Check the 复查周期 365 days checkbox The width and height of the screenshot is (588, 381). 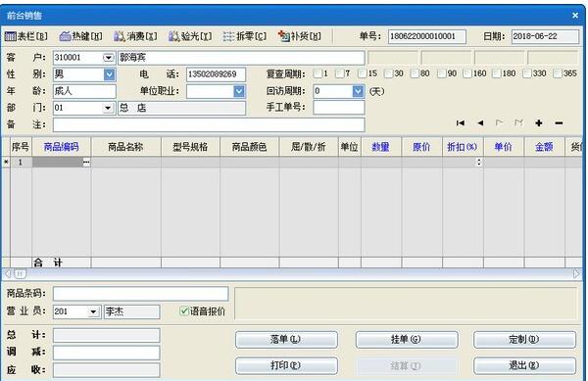coord(558,73)
